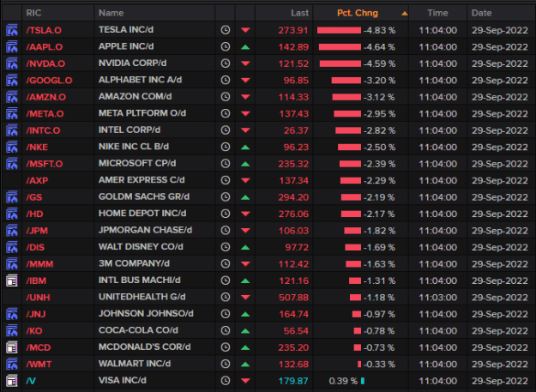Sort by the RIC column header
Screen dimensions: 536x392
click(x=33, y=13)
